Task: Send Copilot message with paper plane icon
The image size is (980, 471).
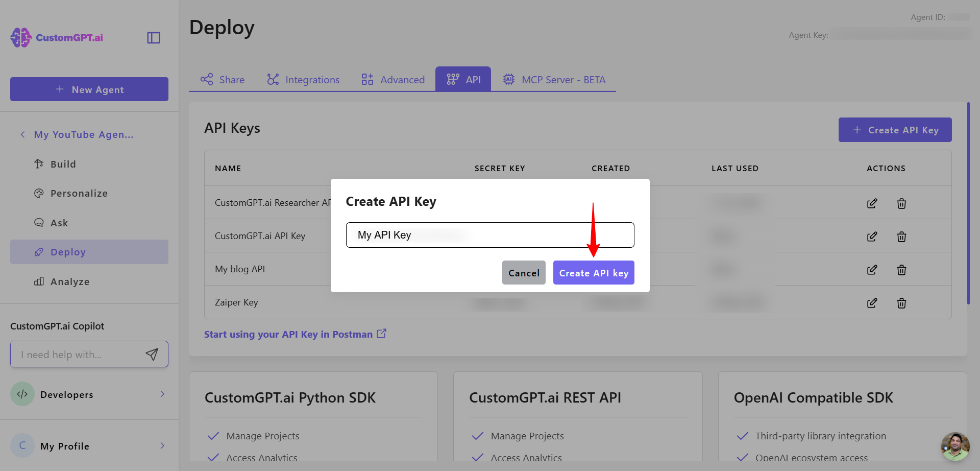Action: click(152, 354)
